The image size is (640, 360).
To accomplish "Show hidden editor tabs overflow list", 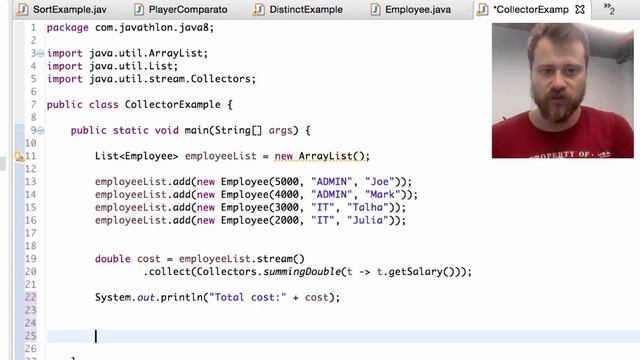I will [609, 9].
